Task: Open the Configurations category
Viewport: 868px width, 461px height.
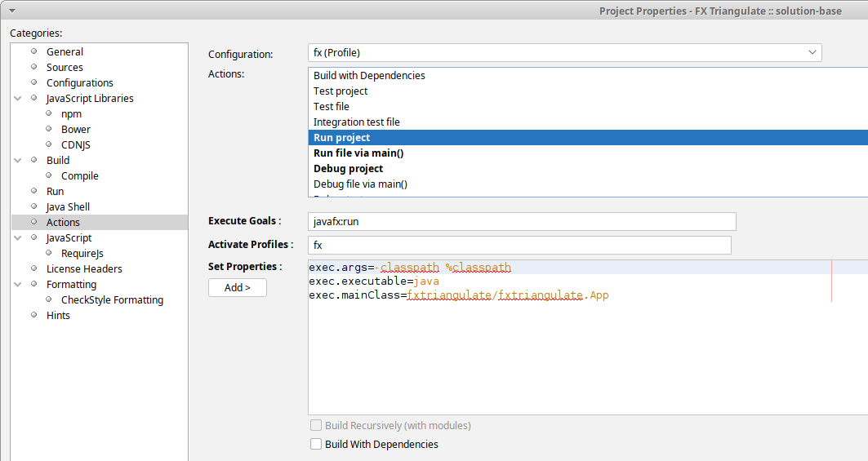Action: (80, 82)
